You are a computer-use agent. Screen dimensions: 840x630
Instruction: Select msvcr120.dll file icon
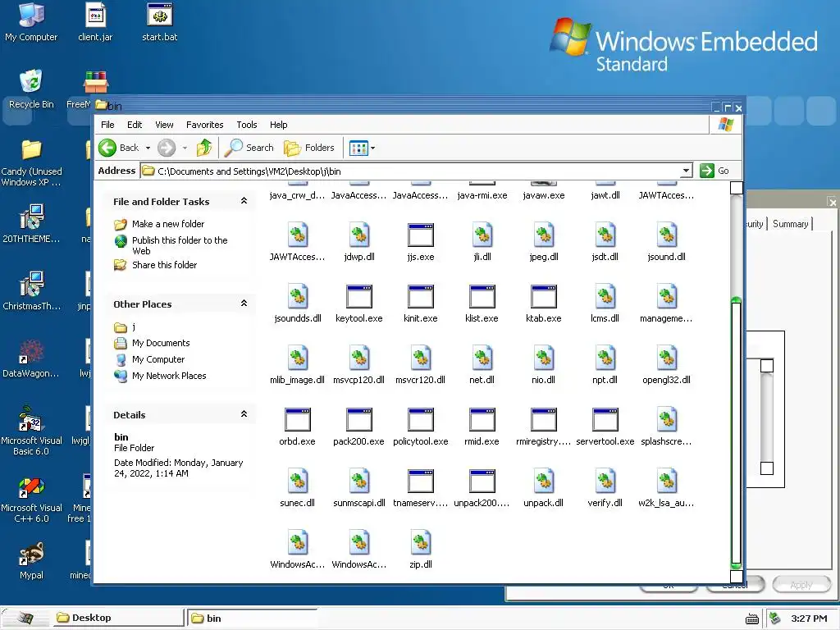point(421,358)
